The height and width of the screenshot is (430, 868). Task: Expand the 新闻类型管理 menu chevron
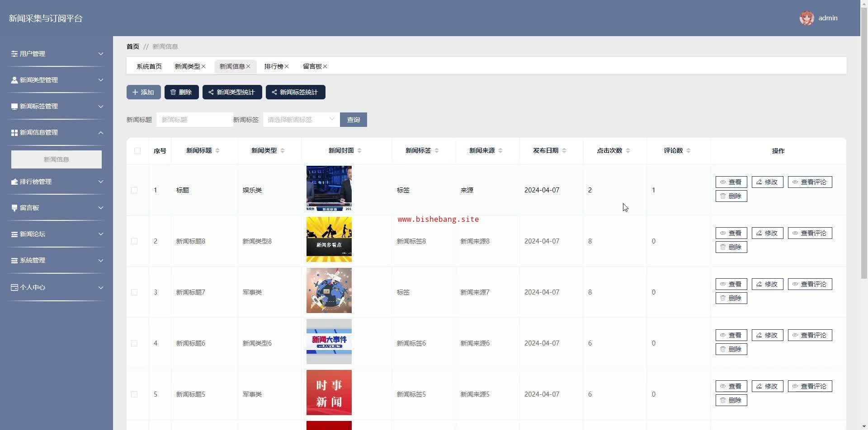coord(101,80)
